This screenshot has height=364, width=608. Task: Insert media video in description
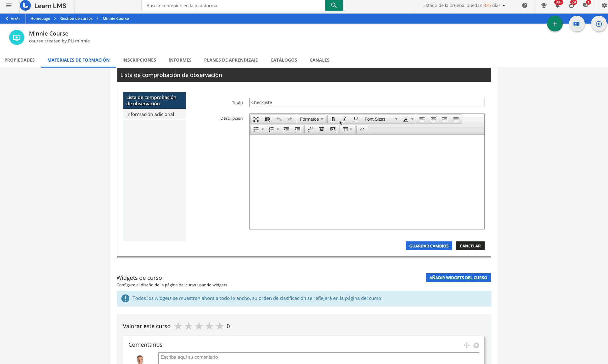pyautogui.click(x=333, y=129)
